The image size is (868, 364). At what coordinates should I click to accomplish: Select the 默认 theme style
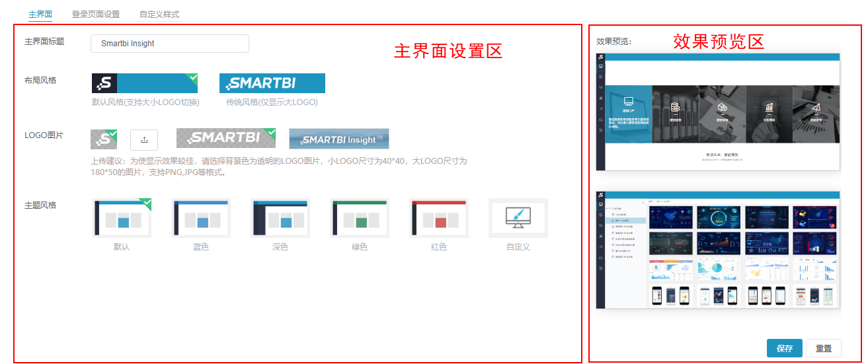(122, 218)
